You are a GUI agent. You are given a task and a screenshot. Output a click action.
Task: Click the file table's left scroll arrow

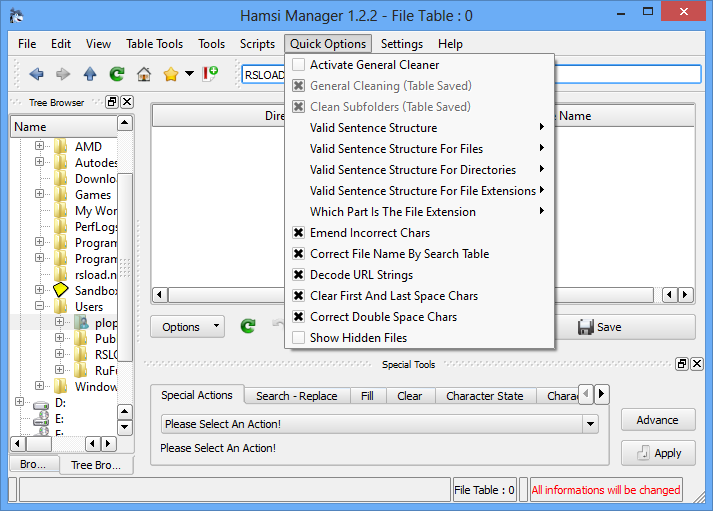[160, 295]
